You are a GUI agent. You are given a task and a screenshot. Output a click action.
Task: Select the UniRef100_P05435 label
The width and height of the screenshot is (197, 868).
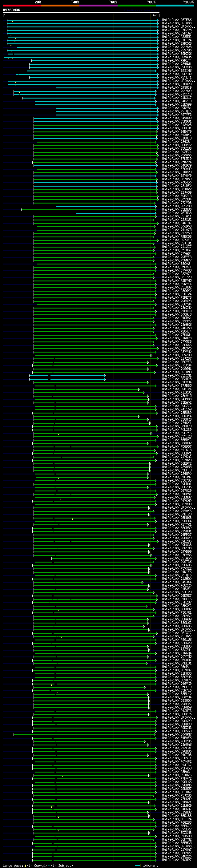177,57
